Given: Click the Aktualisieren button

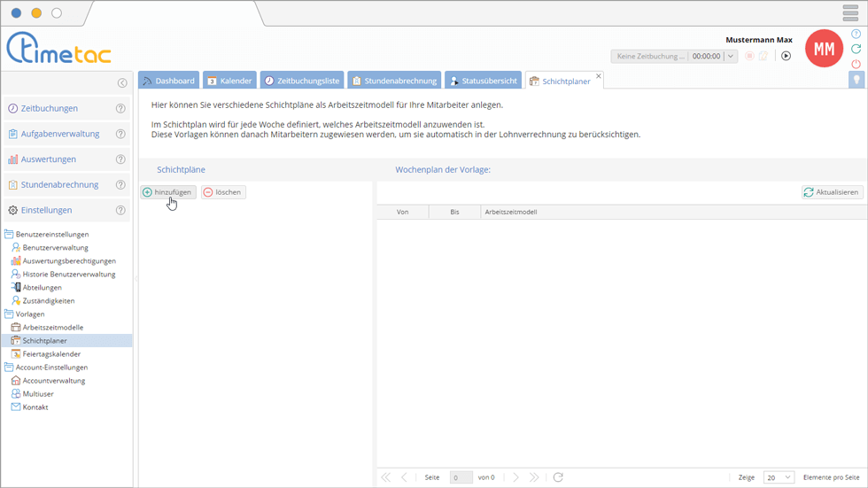Looking at the screenshot, I should pos(832,192).
